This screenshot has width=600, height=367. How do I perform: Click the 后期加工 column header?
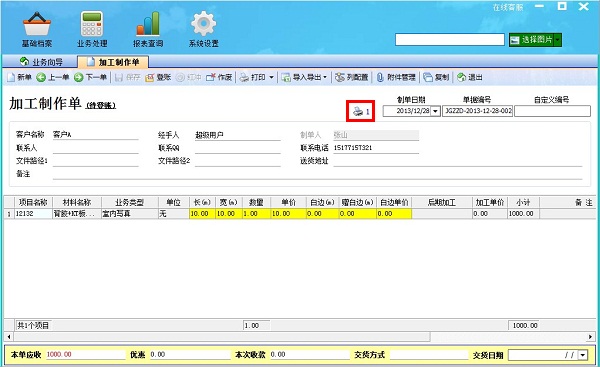coord(442,202)
